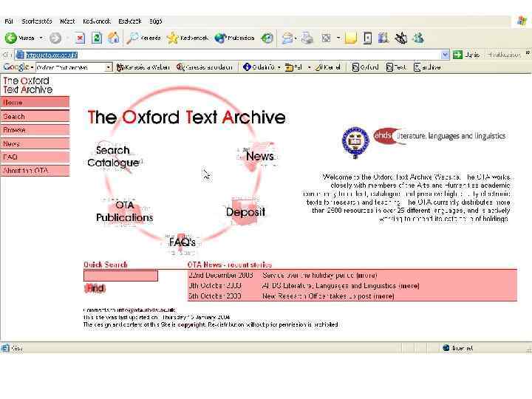532x399 pixels.
Task: Click the Oxford word-find button
Action: tap(365, 67)
